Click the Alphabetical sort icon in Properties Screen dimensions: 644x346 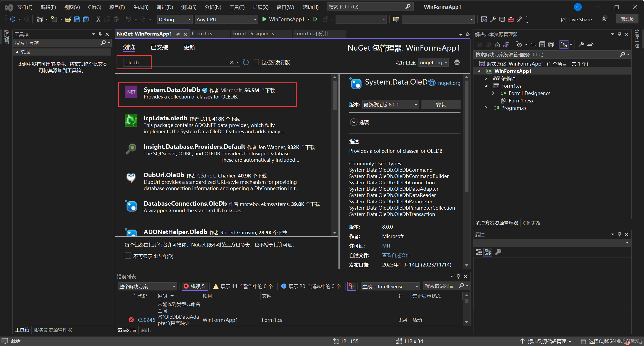point(488,252)
